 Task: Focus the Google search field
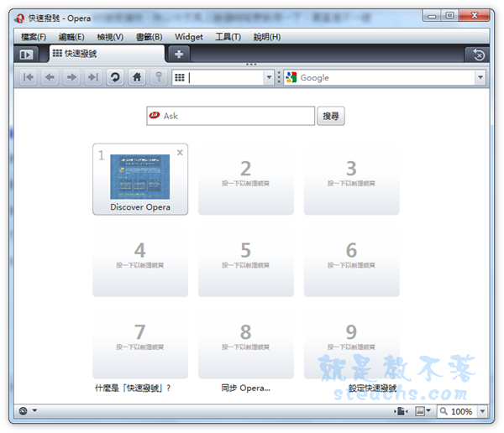coord(386,77)
